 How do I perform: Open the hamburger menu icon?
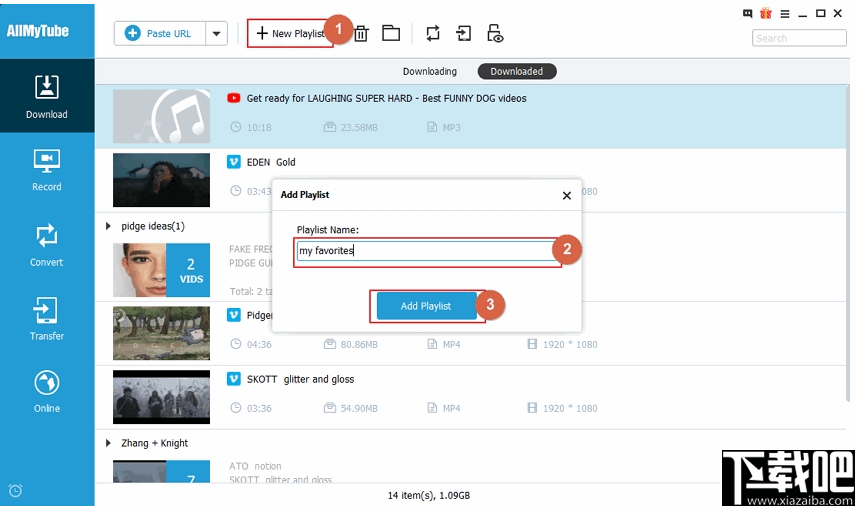tap(785, 14)
